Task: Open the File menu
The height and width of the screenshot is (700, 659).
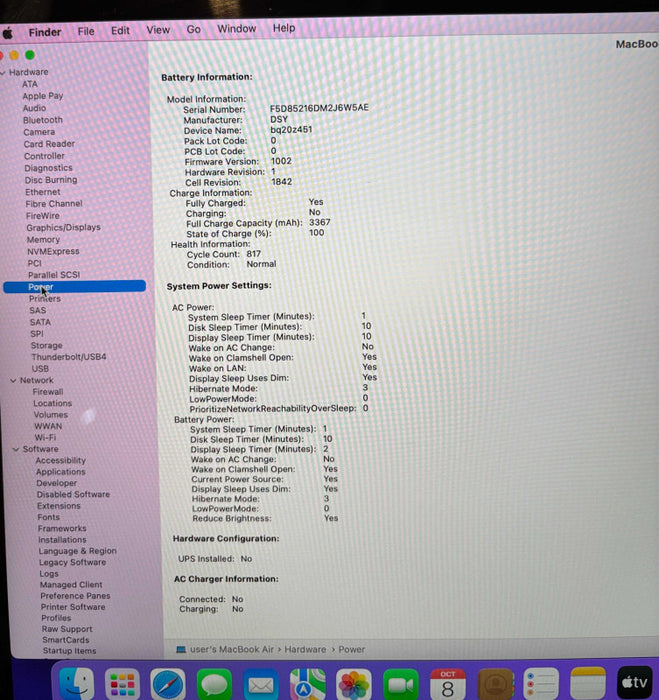Action: tap(86, 31)
